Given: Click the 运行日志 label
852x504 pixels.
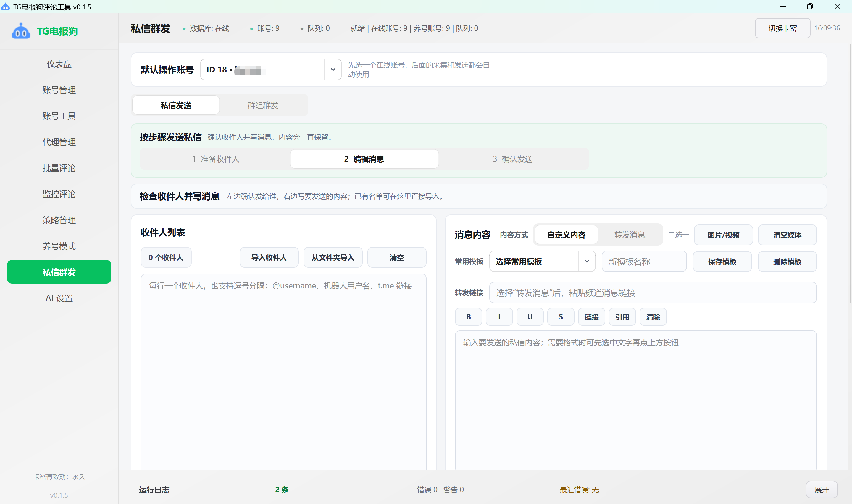Looking at the screenshot, I should click(x=154, y=490).
